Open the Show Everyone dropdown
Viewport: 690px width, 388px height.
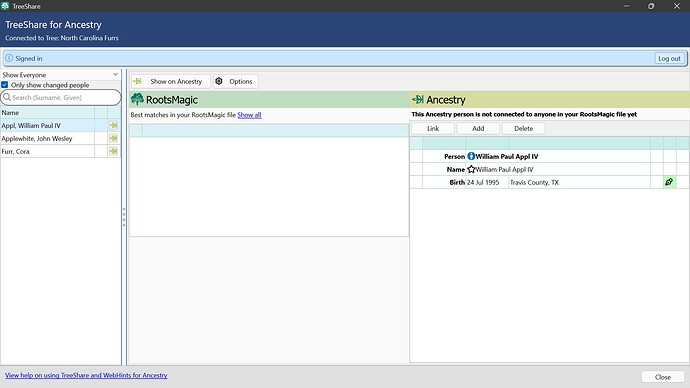point(60,75)
